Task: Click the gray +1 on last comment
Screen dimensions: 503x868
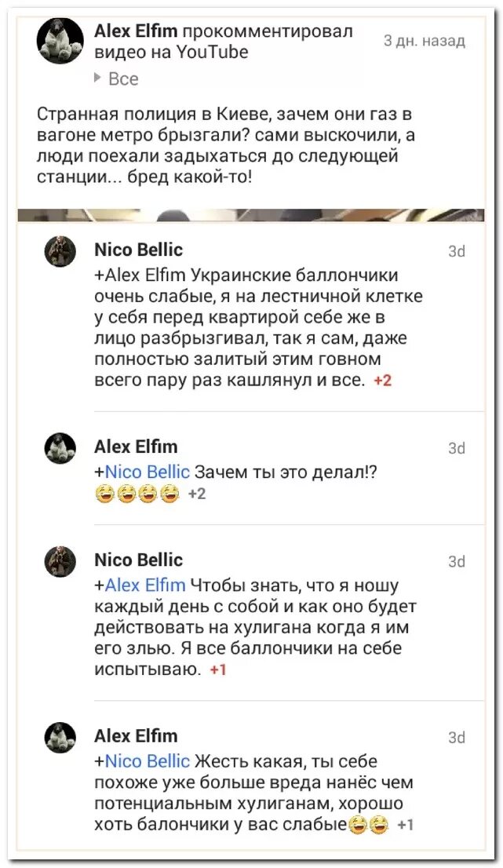Action: 405,825
